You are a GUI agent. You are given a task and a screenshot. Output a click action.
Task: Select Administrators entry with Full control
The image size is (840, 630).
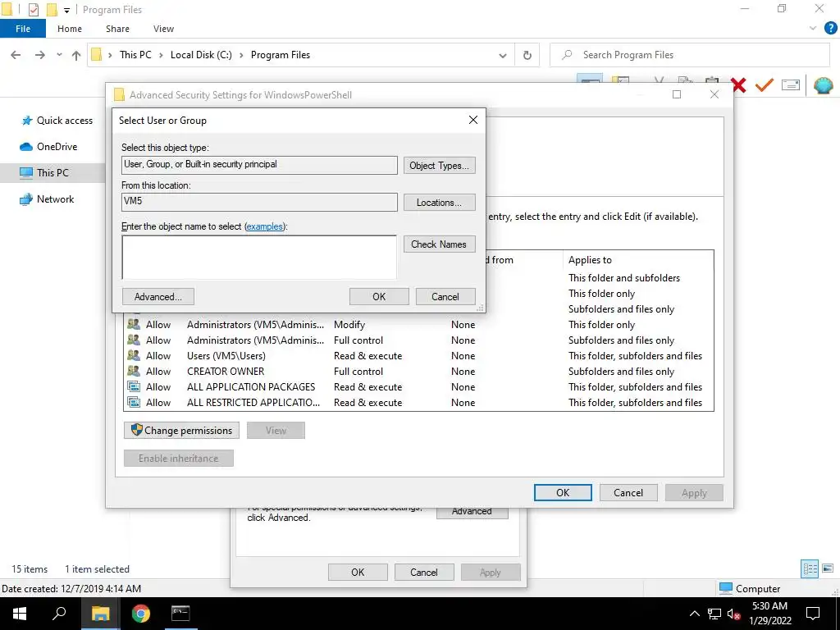pos(418,340)
